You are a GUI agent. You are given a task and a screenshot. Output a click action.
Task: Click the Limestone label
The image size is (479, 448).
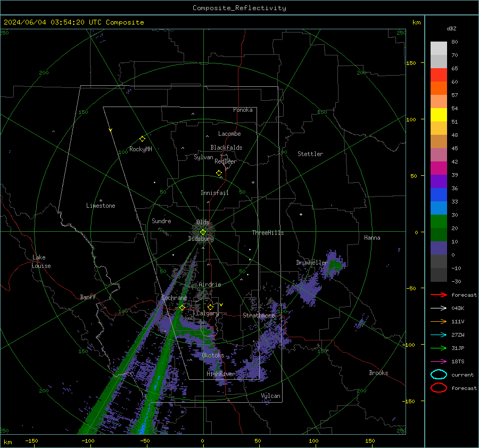[x=101, y=206]
